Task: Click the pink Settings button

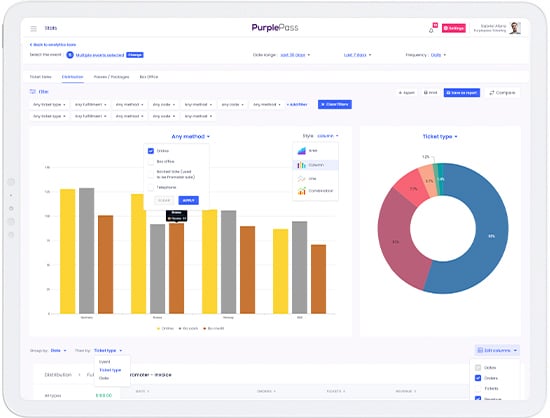Action: pyautogui.click(x=454, y=28)
